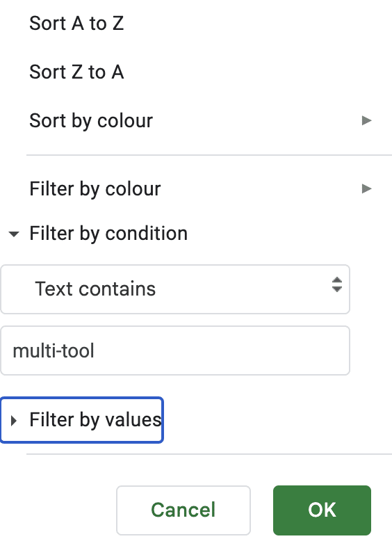This screenshot has height=548, width=392.
Task: Click the arrow beside Sort by colour
Action: 366,120
